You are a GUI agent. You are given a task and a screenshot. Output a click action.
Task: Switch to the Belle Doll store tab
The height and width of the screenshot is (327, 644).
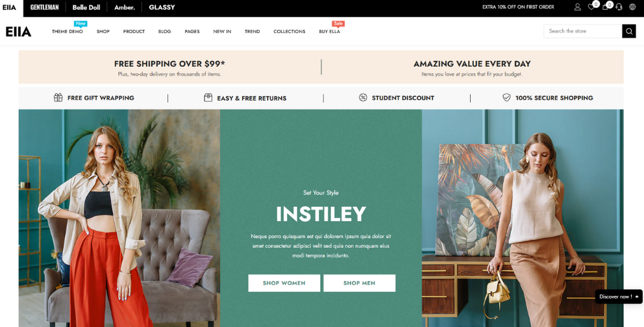(86, 7)
